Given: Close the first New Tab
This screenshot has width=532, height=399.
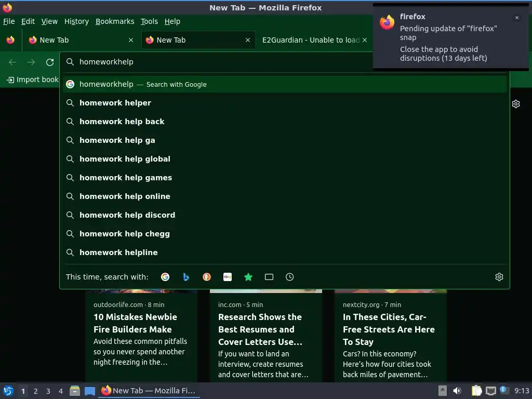Looking at the screenshot, I should 131,40.
